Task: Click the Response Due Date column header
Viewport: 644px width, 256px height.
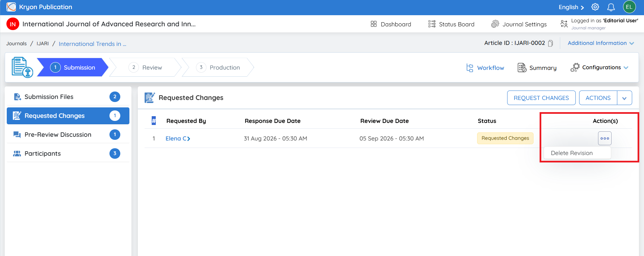Action: click(273, 121)
